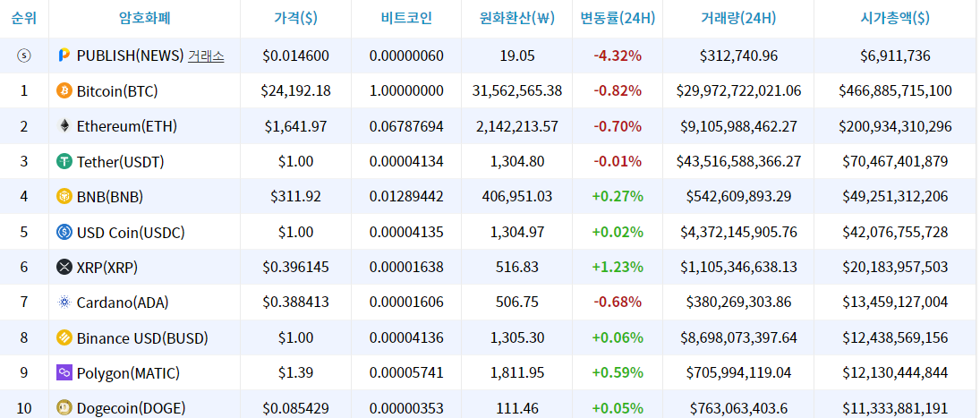Screen dimensions: 980x418
Task: Select Ethereum change rate -0.70%
Action: [618, 126]
